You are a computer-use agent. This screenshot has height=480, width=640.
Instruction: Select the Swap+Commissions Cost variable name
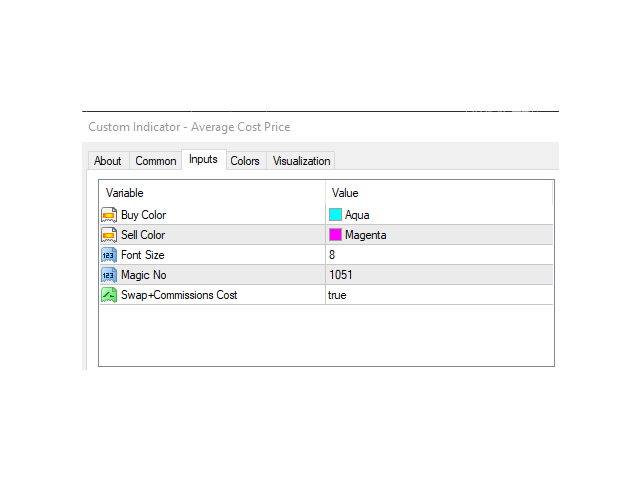click(x=179, y=295)
